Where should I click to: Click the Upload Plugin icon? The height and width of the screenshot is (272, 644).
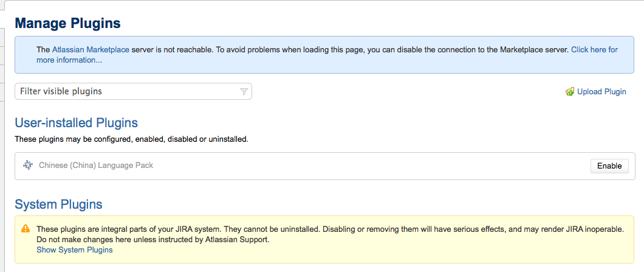(x=570, y=92)
